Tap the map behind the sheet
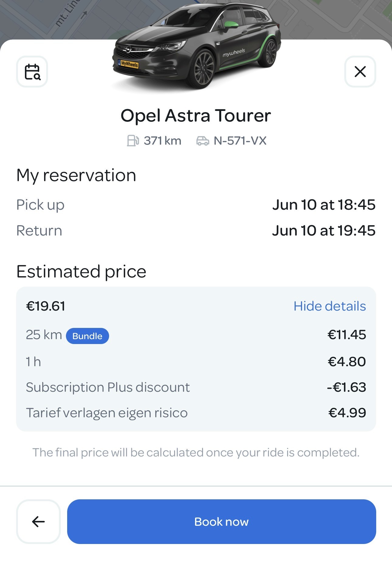 click(x=334, y=18)
